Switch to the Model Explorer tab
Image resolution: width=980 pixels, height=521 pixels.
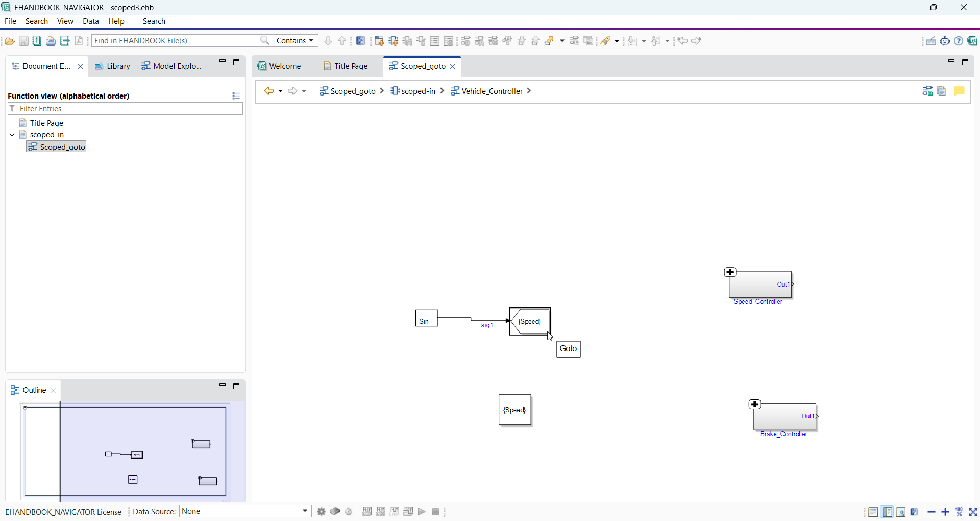[171, 66]
